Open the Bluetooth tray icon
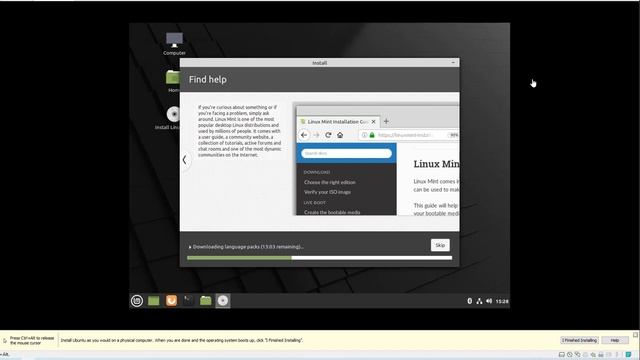Image resolution: width=640 pixels, height=360 pixels. pos(469,301)
